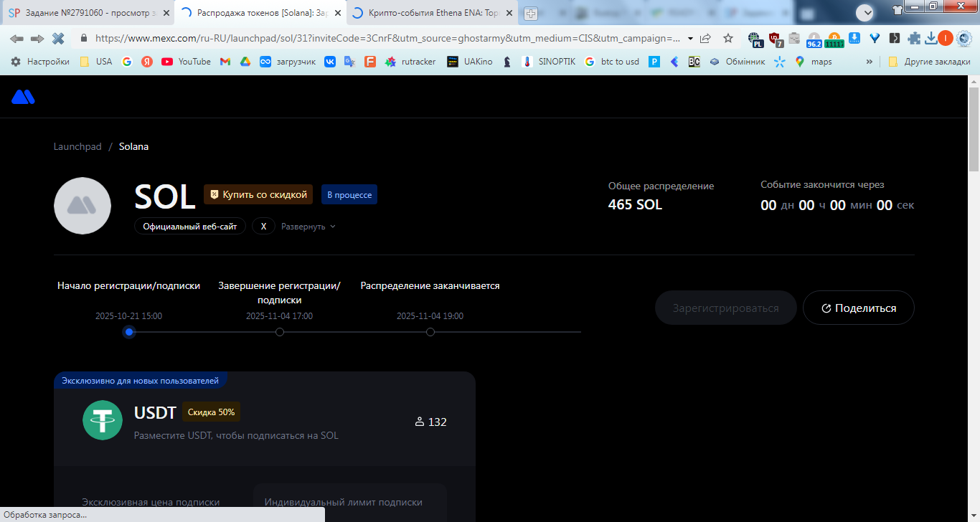Viewport: 980px width, 522px height.
Task: Show hidden bookmarks with the chevron
Action: click(x=870, y=62)
